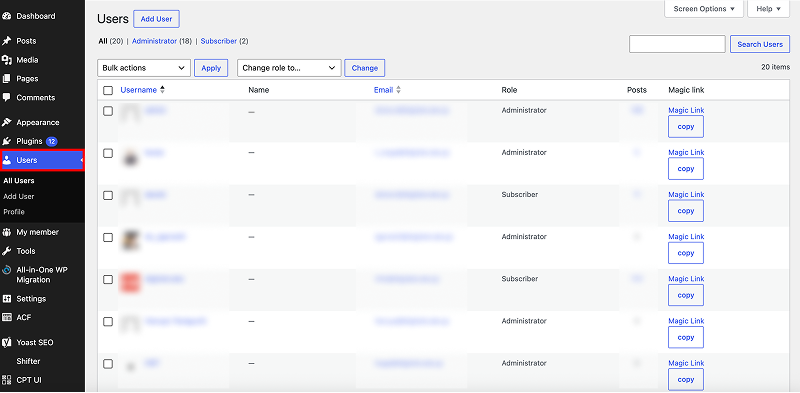Click the All-in-One WP Migration icon
This screenshot has width=800, height=393.
click(x=7, y=270)
